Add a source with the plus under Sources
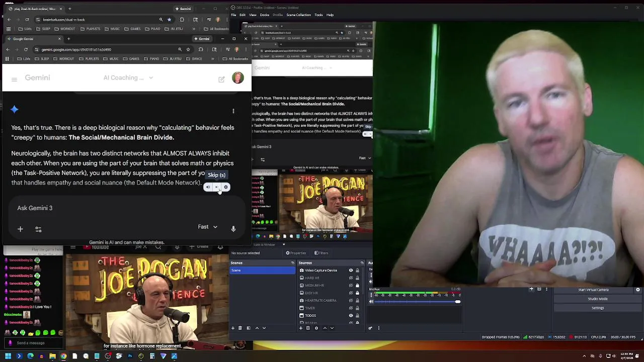644x362 pixels. (x=301, y=328)
